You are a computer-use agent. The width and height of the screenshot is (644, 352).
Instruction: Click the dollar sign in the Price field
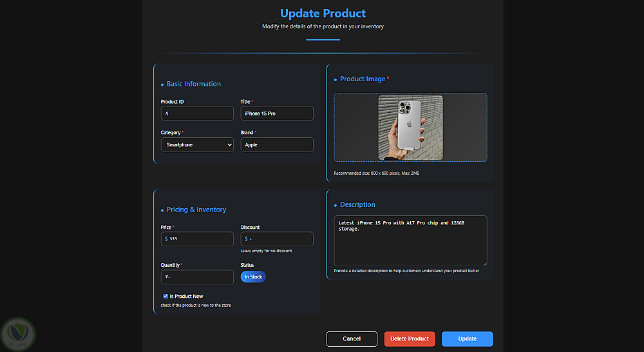pos(166,239)
